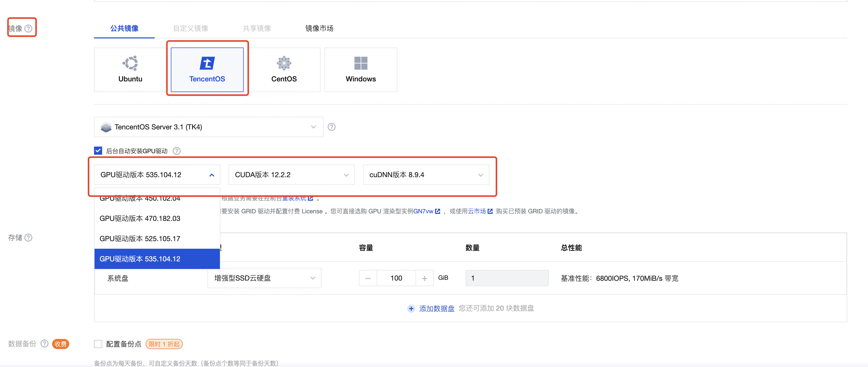Expand cuDNN版本 8.9.4 dropdown
Screen dimensions: 868x367
point(426,175)
